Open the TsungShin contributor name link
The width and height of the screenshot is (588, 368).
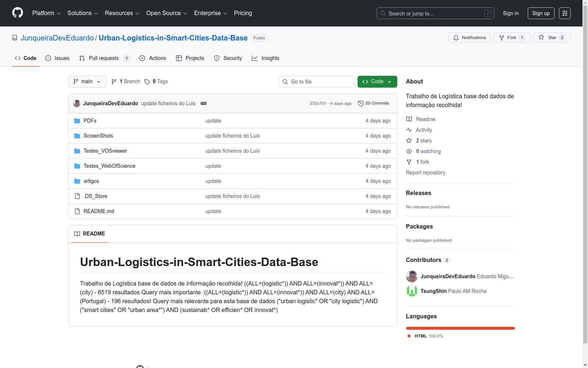click(434, 291)
